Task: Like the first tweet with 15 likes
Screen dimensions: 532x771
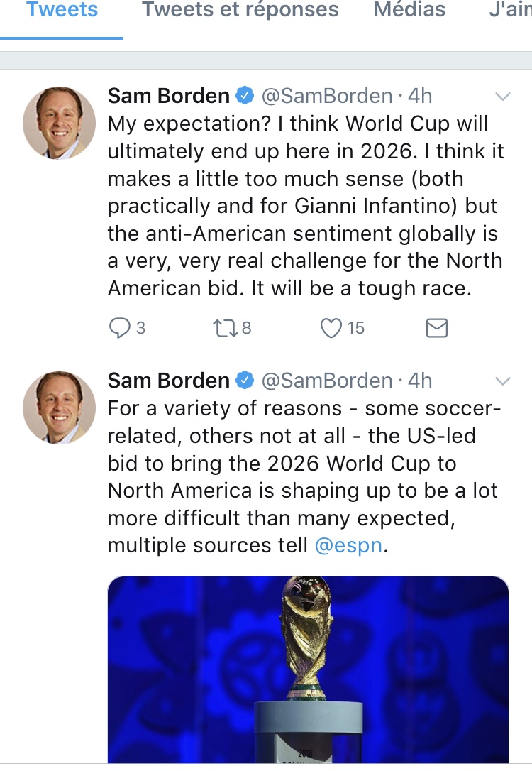Action: pyautogui.click(x=332, y=327)
